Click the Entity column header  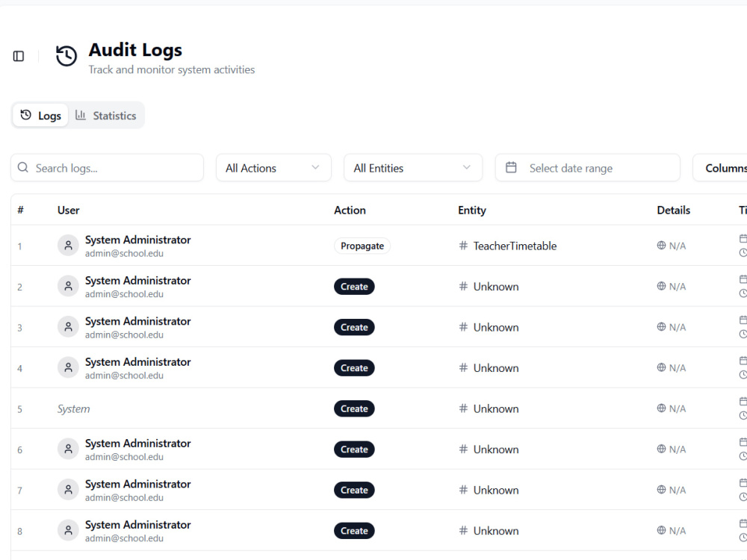point(472,210)
